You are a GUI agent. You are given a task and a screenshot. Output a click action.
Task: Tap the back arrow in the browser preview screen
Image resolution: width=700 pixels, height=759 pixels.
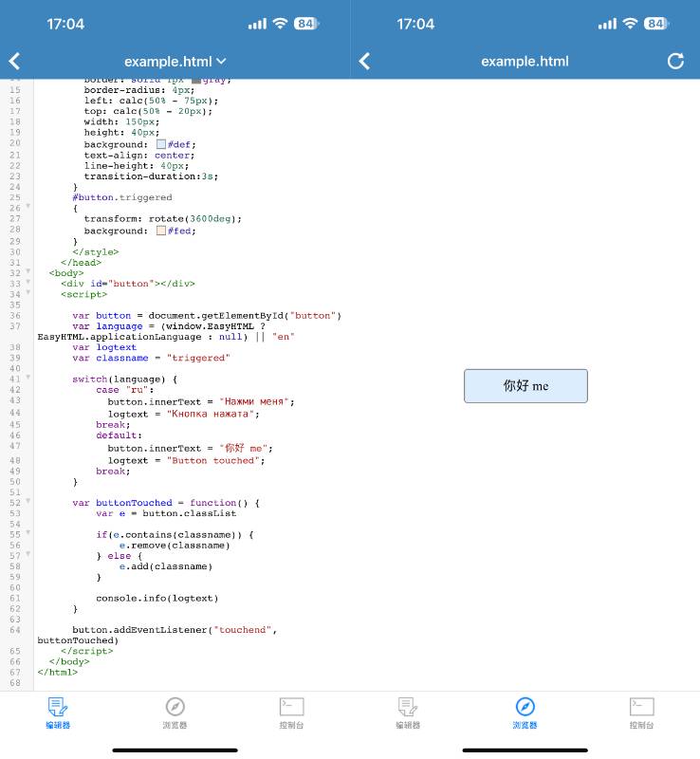tap(364, 62)
